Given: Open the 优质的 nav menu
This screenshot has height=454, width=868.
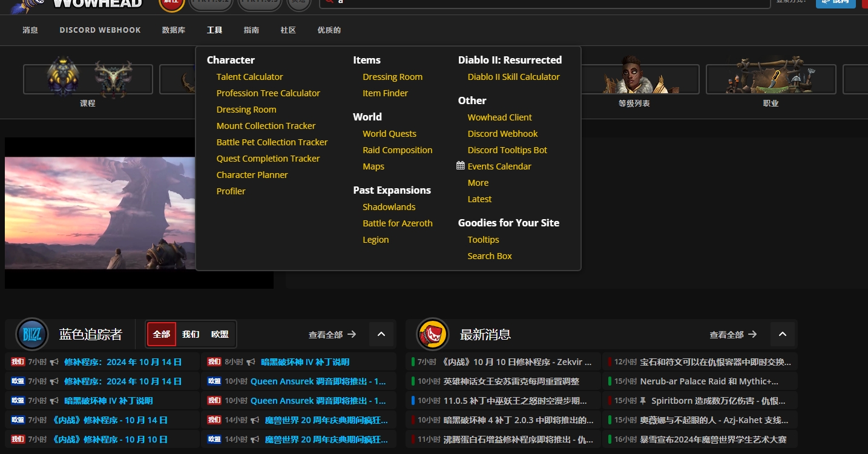Looking at the screenshot, I should coord(329,30).
